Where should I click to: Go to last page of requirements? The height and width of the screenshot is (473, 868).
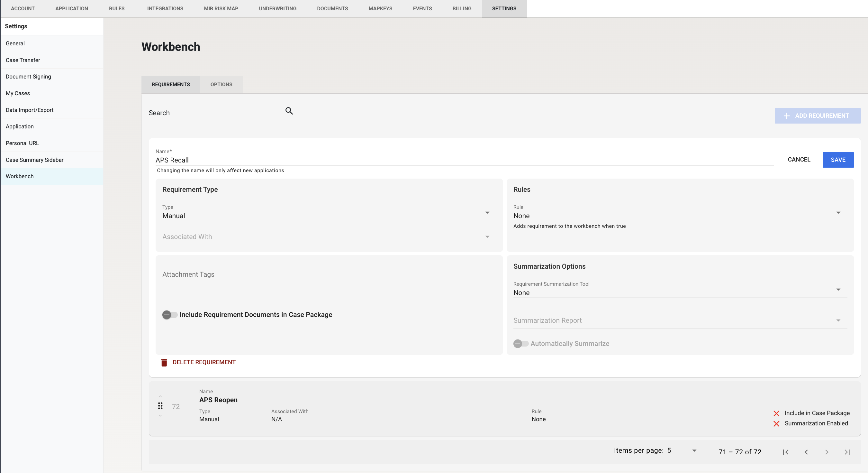(x=847, y=452)
